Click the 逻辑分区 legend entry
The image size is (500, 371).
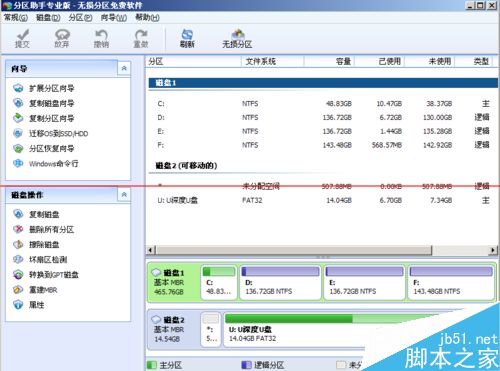pos(263,365)
